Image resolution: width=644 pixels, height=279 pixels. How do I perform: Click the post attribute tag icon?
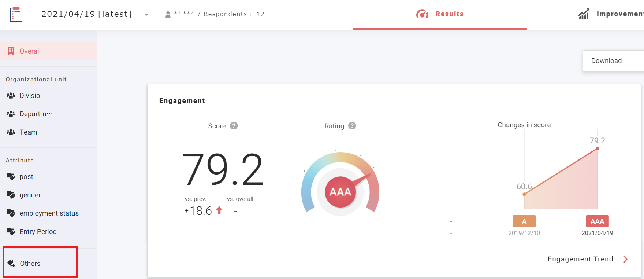pyautogui.click(x=11, y=177)
